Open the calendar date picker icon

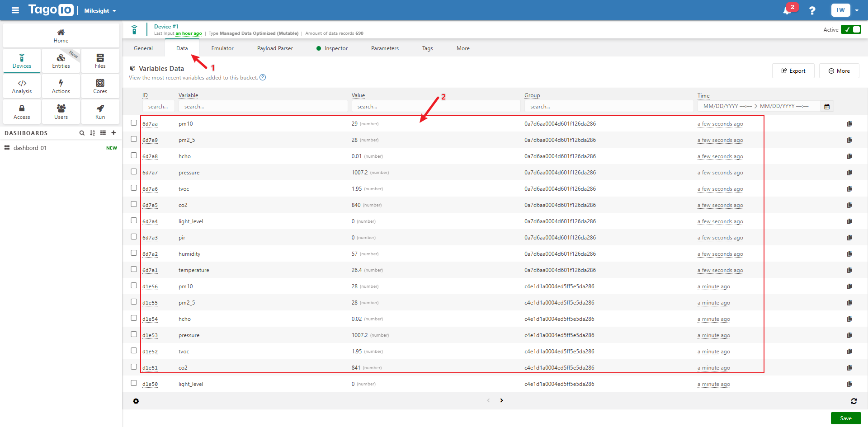coord(827,107)
